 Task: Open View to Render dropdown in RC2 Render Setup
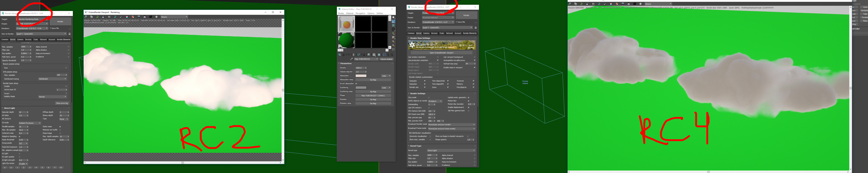click(x=41, y=34)
